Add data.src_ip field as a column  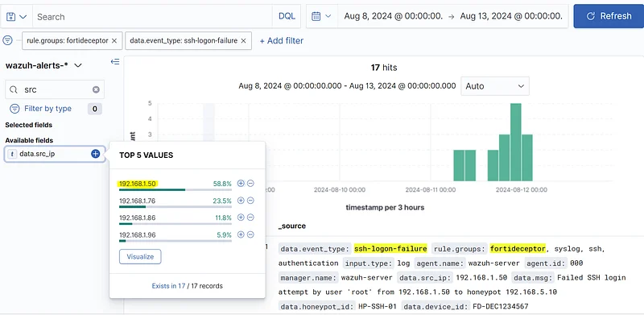95,154
